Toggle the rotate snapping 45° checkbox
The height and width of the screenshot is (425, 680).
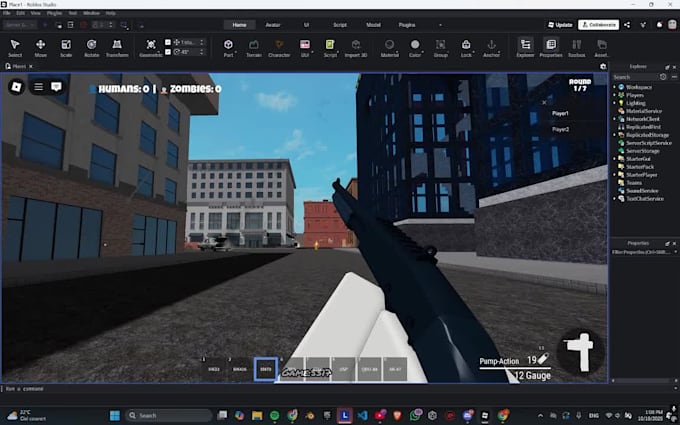168,52
